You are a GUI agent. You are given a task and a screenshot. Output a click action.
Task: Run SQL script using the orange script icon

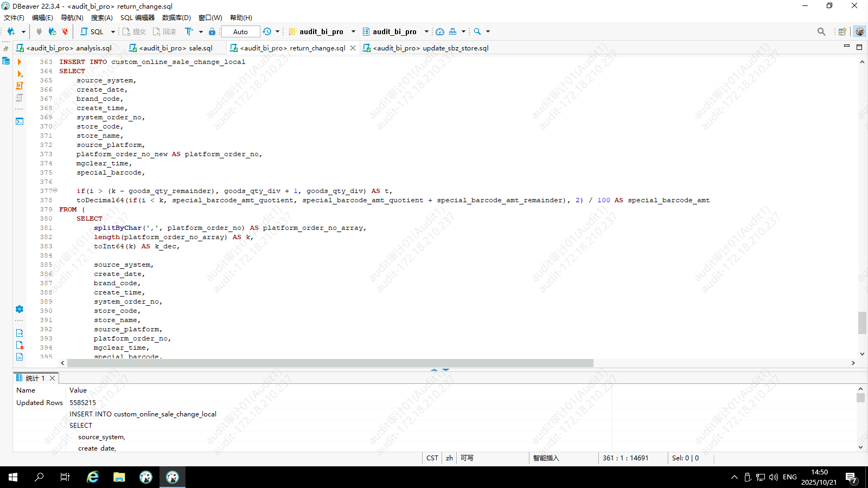20,86
